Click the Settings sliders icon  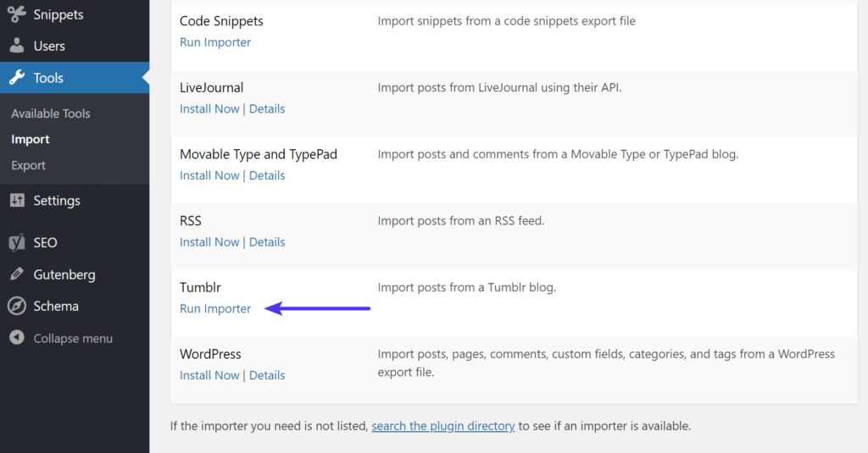pos(17,201)
